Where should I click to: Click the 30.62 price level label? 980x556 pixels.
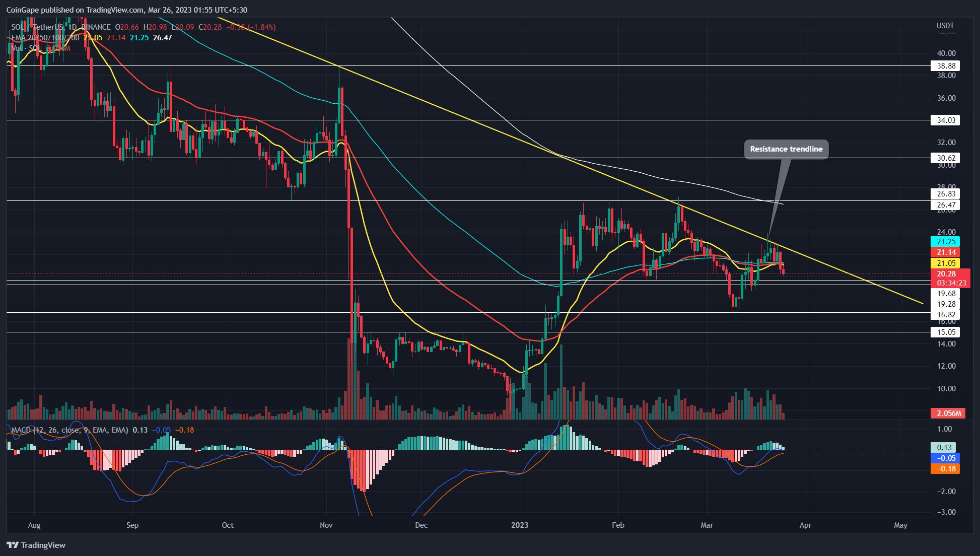tap(946, 158)
